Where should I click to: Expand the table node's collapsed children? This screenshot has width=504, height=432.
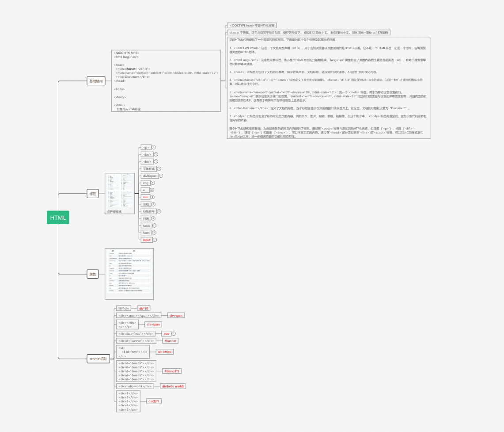[x=154, y=226]
